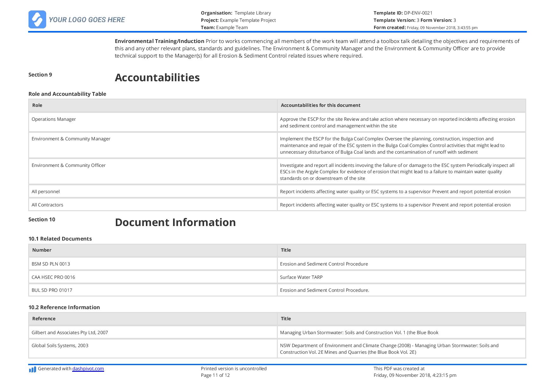Click 'Form created' date line in header
The image size is (555, 392).
coord(426,28)
